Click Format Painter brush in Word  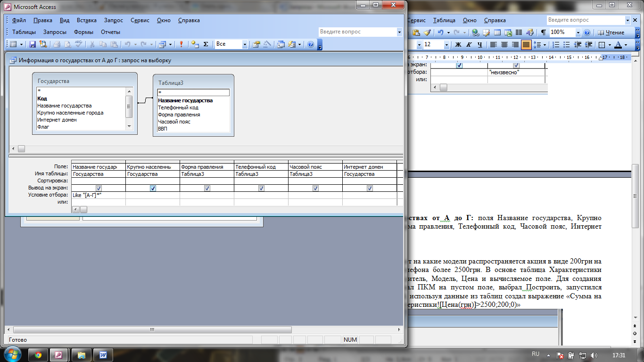[x=428, y=33]
